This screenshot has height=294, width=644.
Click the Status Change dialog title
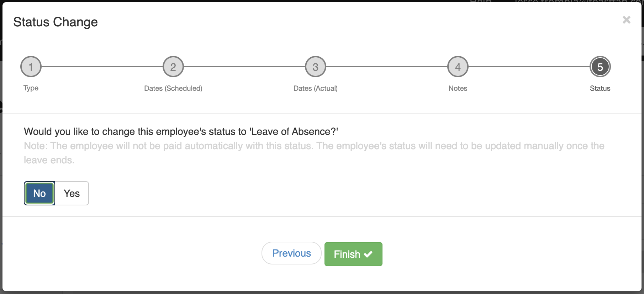point(56,22)
